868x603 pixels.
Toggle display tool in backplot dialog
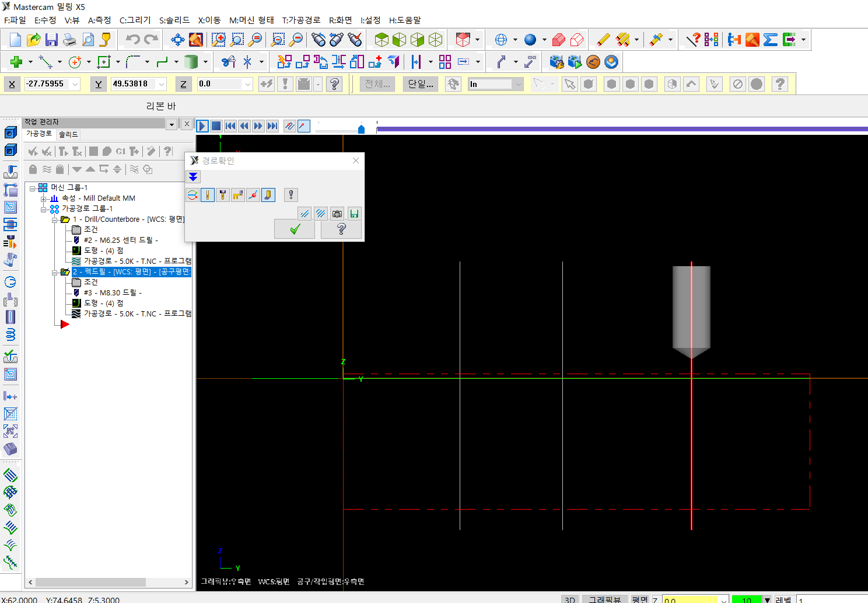click(208, 195)
